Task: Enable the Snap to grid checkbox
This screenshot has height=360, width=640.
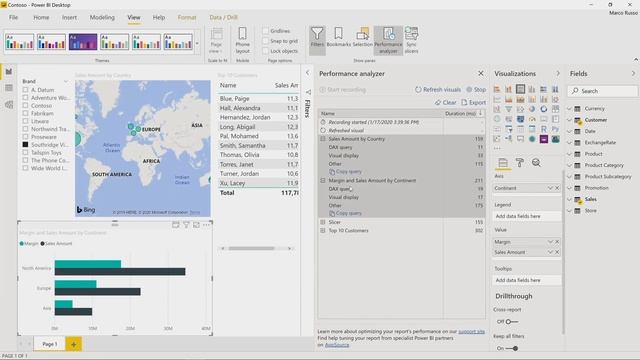Action: 265,41
